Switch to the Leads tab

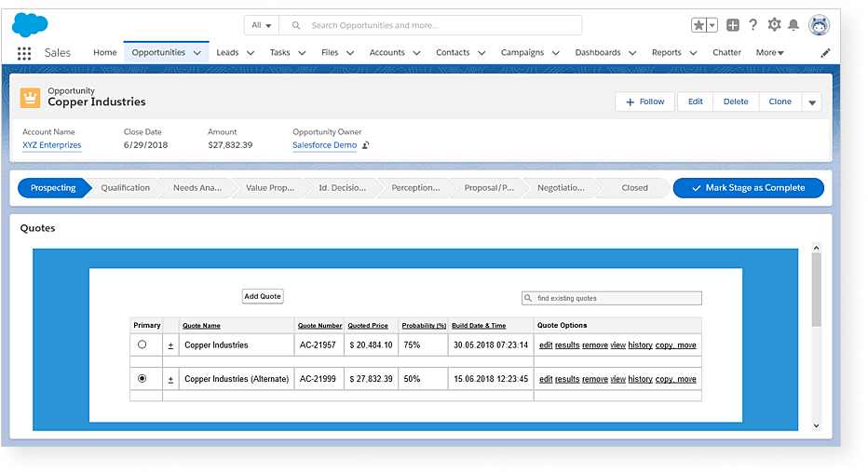click(x=227, y=52)
